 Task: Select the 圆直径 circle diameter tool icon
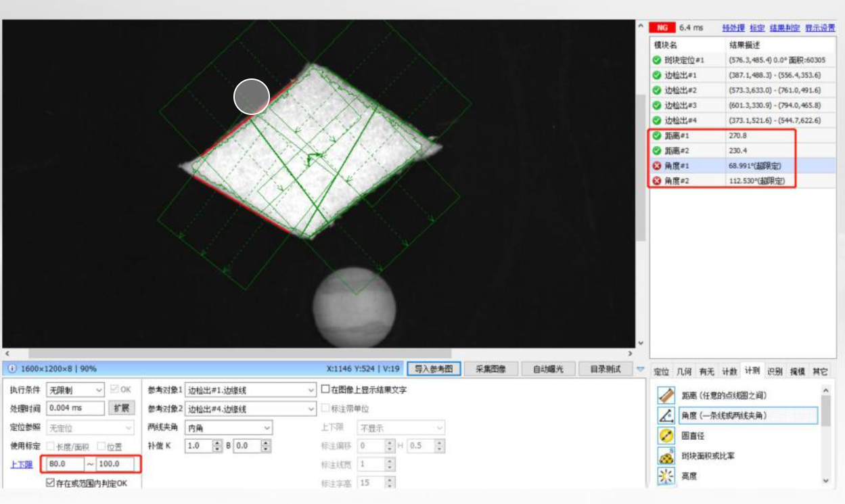coord(666,436)
